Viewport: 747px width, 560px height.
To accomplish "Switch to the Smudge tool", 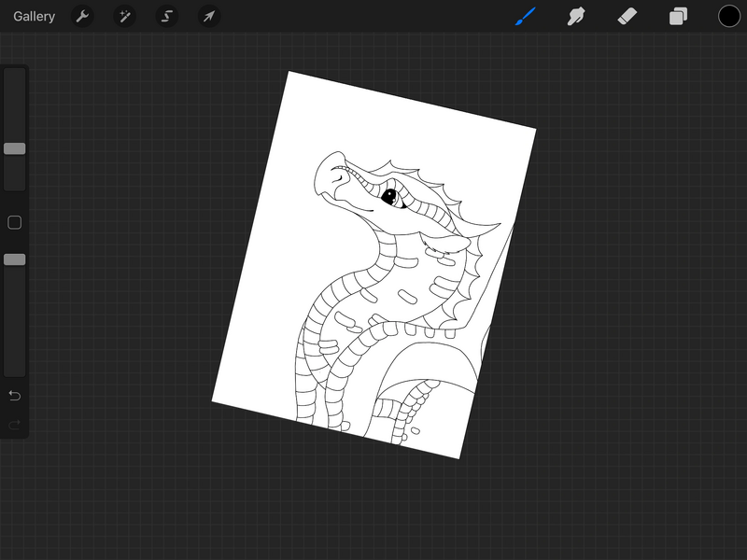I will (x=576, y=16).
